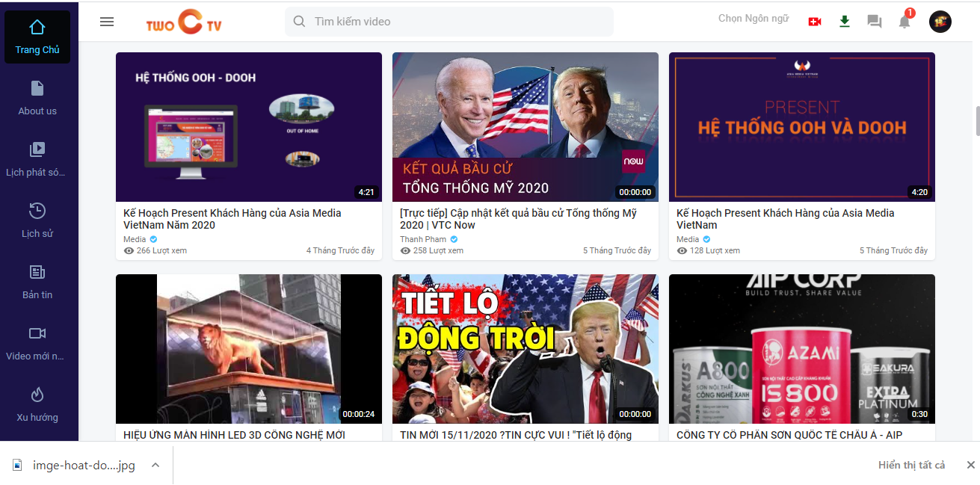The width and height of the screenshot is (980, 485).
Task: Click the '258 Lượt xem' view count
Action: click(432, 251)
